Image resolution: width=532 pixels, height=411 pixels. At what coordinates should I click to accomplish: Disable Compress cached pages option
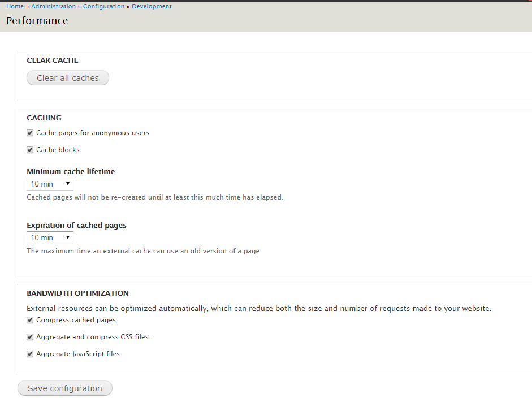pyautogui.click(x=30, y=320)
